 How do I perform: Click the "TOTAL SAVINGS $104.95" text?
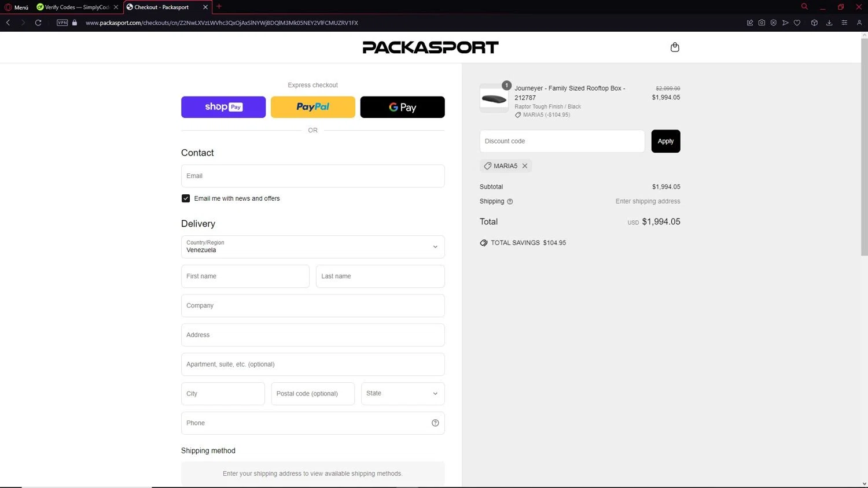528,243
